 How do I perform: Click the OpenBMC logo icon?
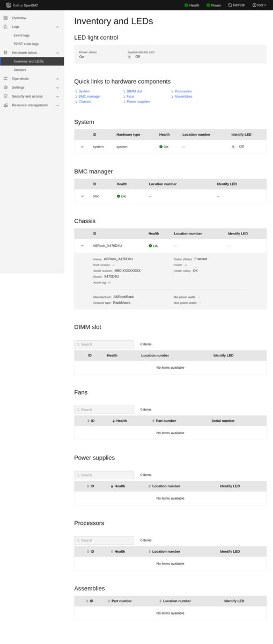point(8,5)
